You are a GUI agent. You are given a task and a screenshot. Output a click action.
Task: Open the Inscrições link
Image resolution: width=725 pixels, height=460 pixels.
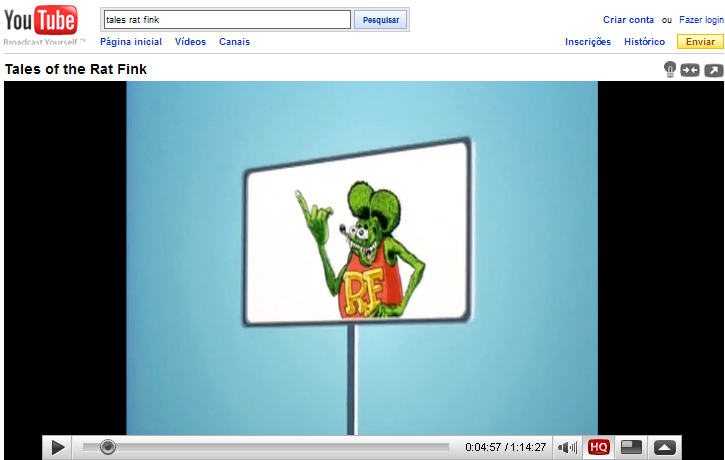(x=588, y=42)
